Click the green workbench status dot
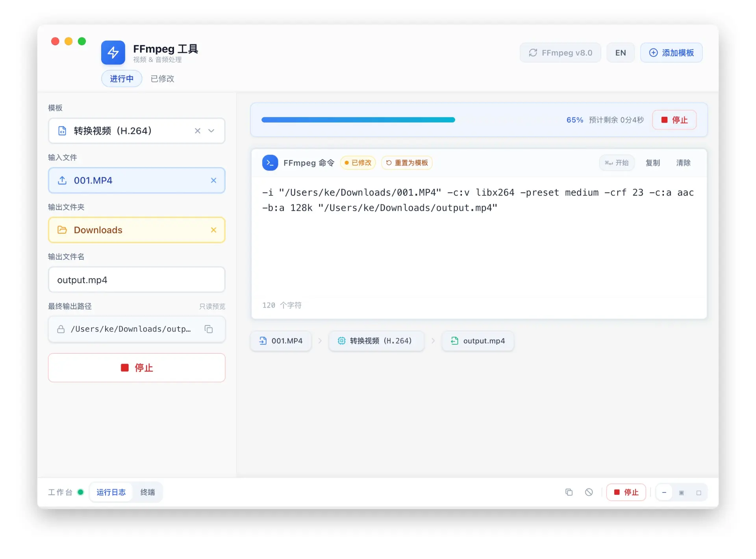The image size is (756, 559). tap(81, 492)
